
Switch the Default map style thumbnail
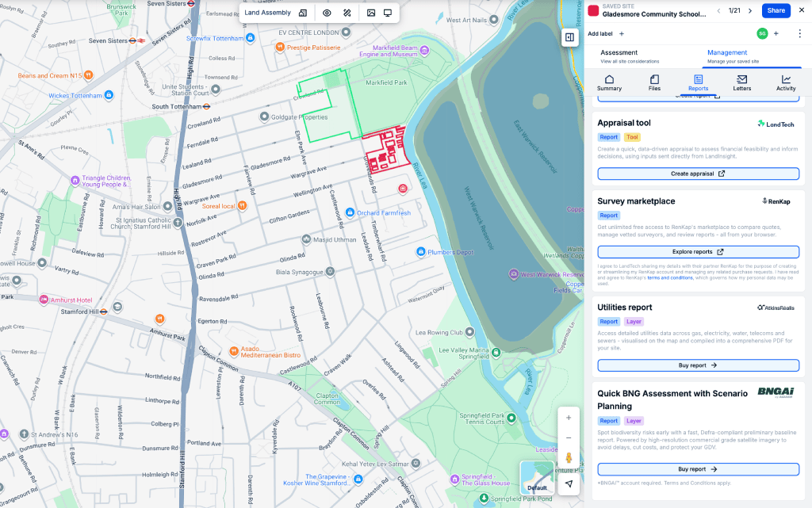tap(537, 478)
